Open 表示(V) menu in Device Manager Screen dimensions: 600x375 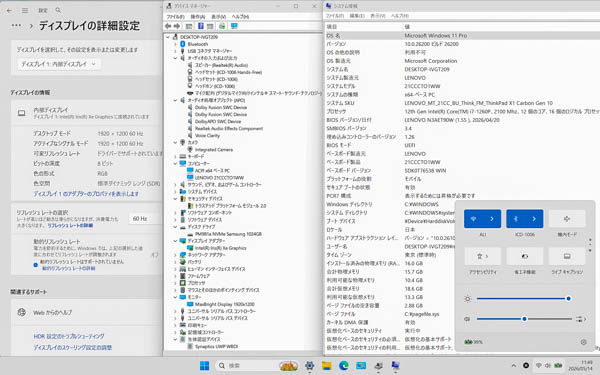pyautogui.click(x=218, y=17)
